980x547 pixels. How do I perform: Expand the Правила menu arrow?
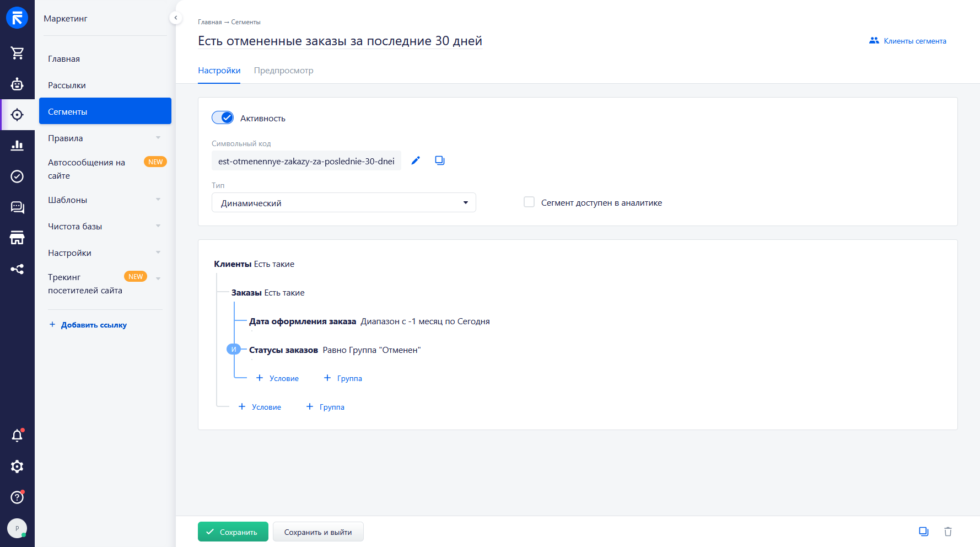pos(158,138)
